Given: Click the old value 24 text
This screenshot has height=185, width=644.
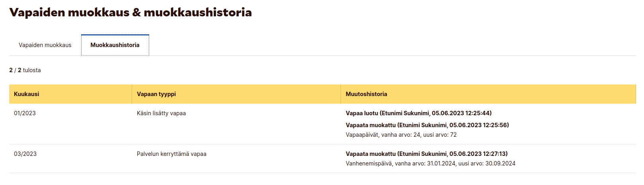Looking at the screenshot, I should tap(417, 135).
